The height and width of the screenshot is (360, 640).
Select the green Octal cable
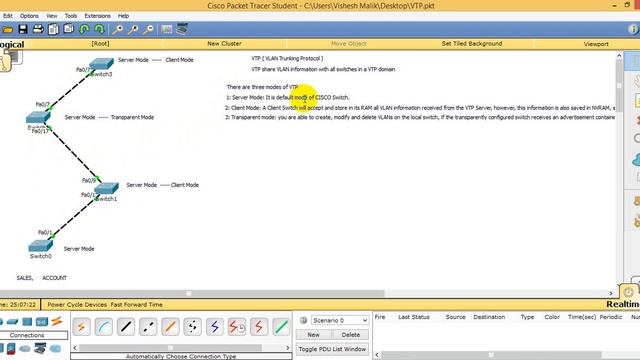pos(281,327)
